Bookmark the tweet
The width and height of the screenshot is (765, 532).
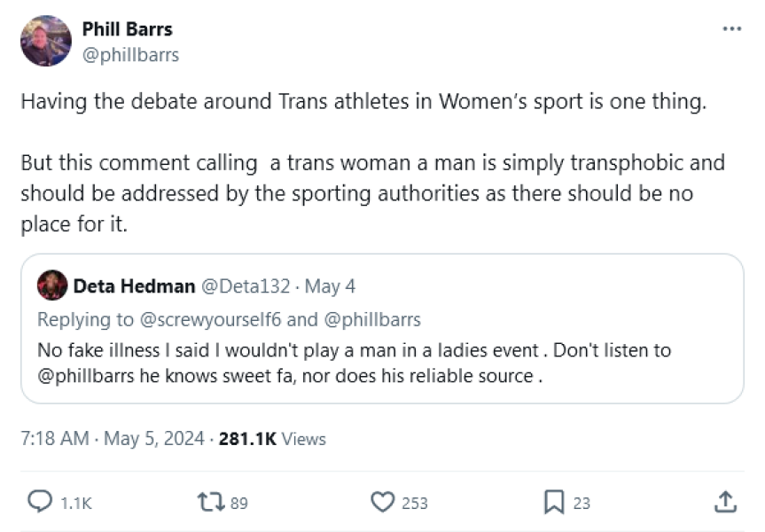tap(553, 502)
